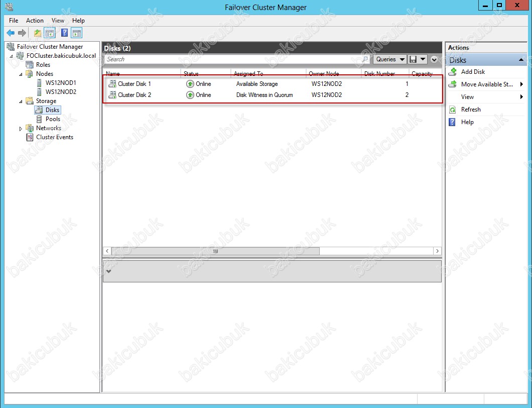Click the WS12NOD1 server icon
Screen dimensions: 532x408
[39, 83]
